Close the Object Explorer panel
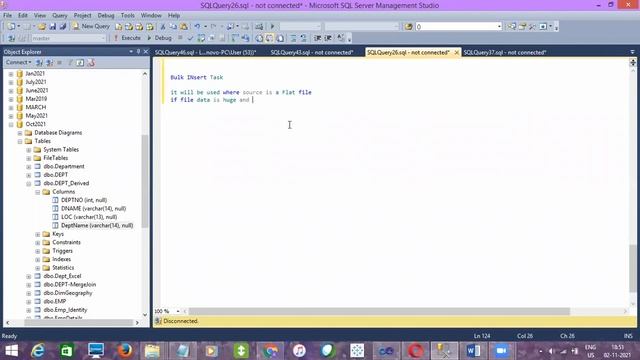640x360 pixels. 146,52
